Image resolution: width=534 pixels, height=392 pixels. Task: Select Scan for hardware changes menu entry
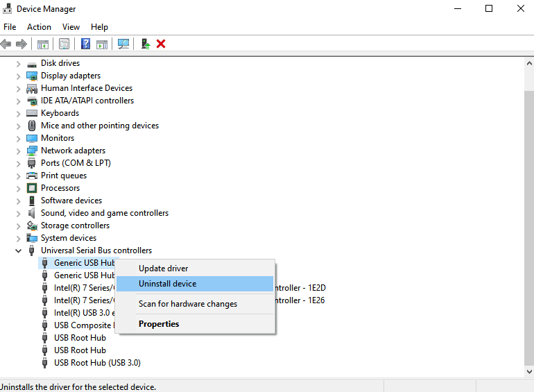(x=195, y=304)
